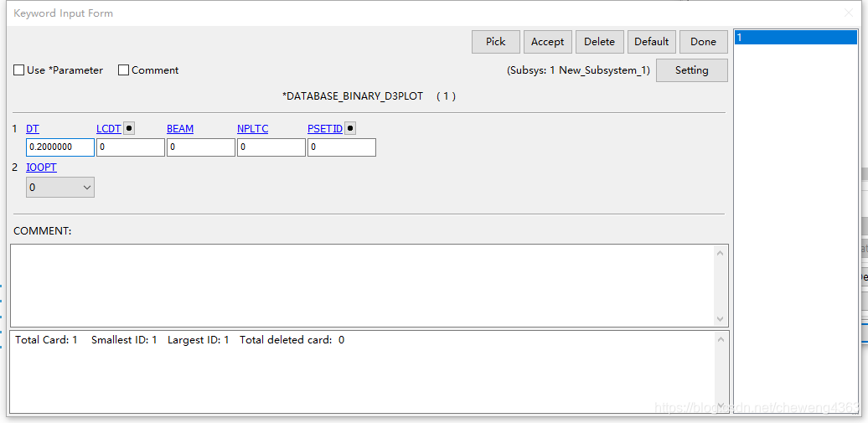This screenshot has width=868, height=423.
Task: Focus the DT input field with 0.2000000
Action: [x=60, y=147]
